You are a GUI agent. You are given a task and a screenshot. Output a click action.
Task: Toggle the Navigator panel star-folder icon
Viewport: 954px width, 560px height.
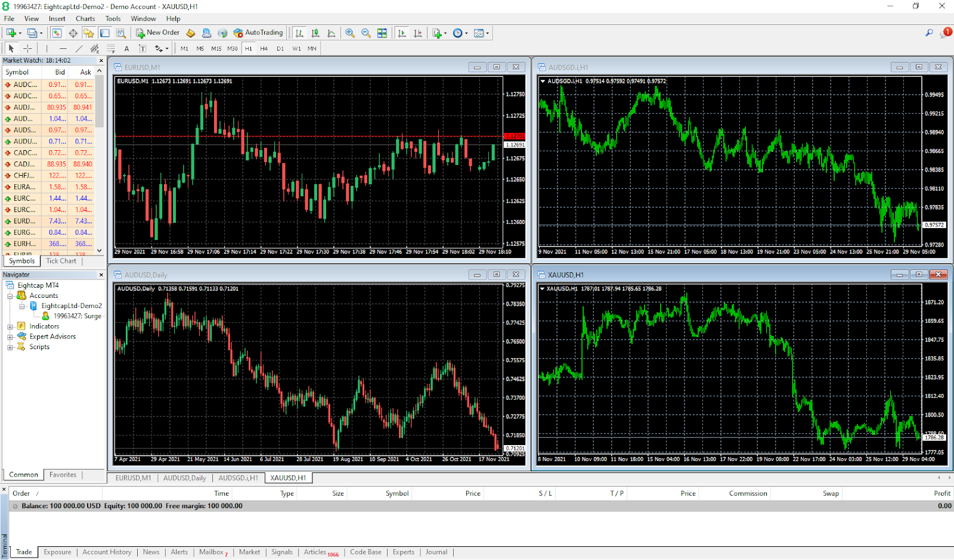pos(89,33)
